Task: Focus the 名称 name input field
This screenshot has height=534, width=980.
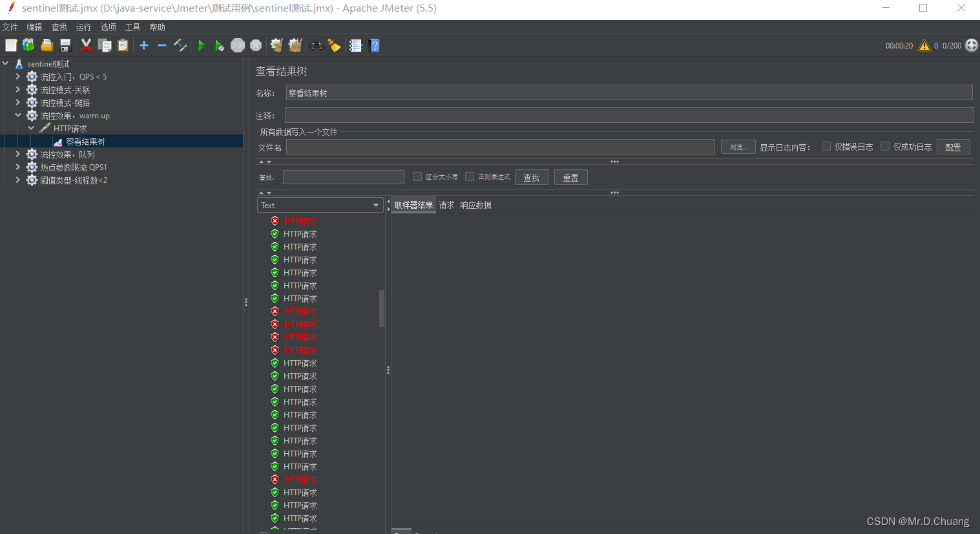Action: click(x=629, y=93)
